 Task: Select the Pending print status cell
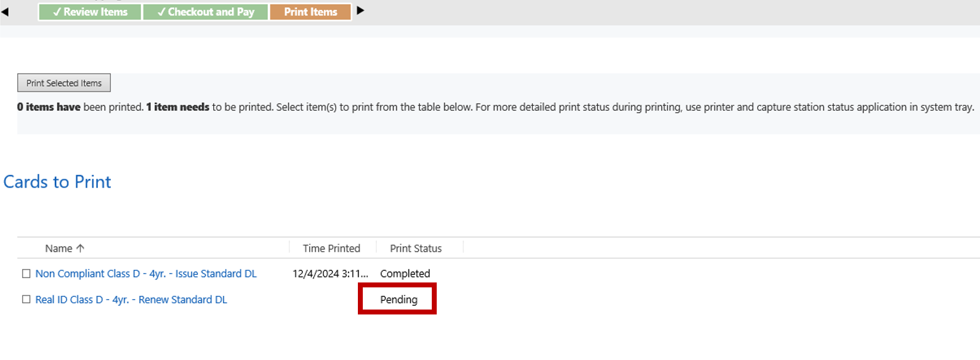[399, 300]
